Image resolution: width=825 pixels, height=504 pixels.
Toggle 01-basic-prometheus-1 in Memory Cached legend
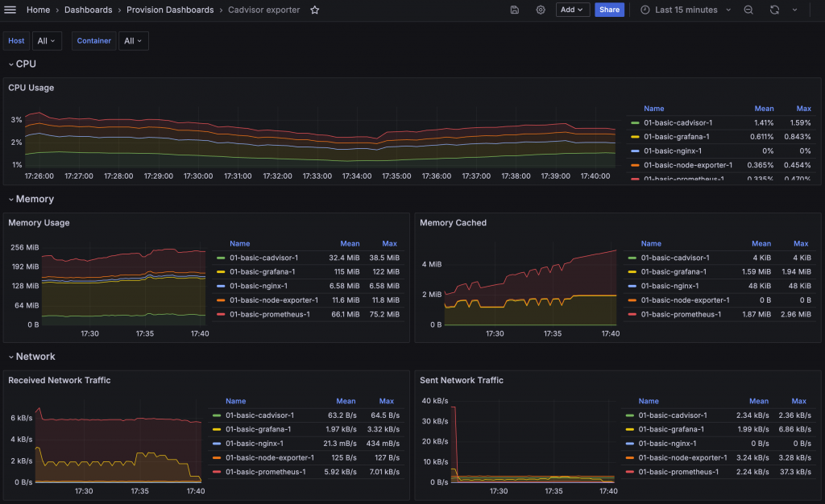pos(681,314)
